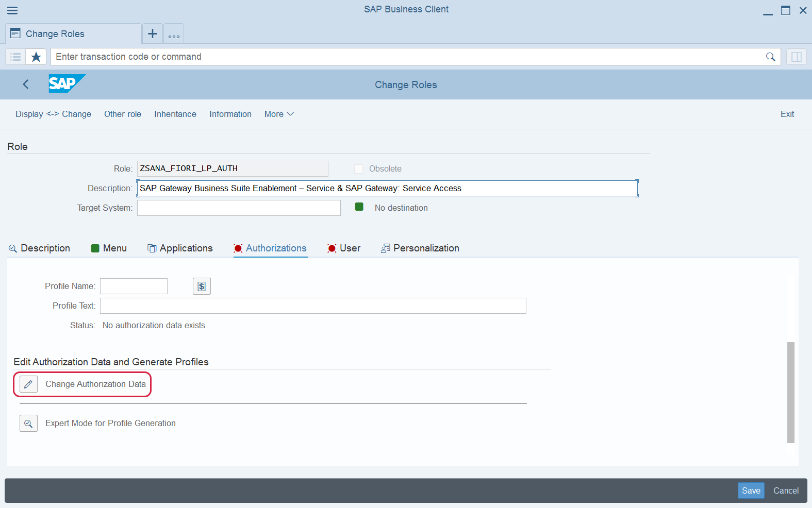Open the navigation list icon

click(x=15, y=57)
